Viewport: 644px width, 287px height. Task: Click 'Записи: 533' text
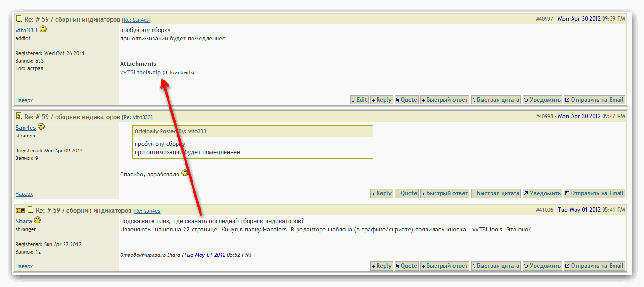pyautogui.click(x=30, y=61)
